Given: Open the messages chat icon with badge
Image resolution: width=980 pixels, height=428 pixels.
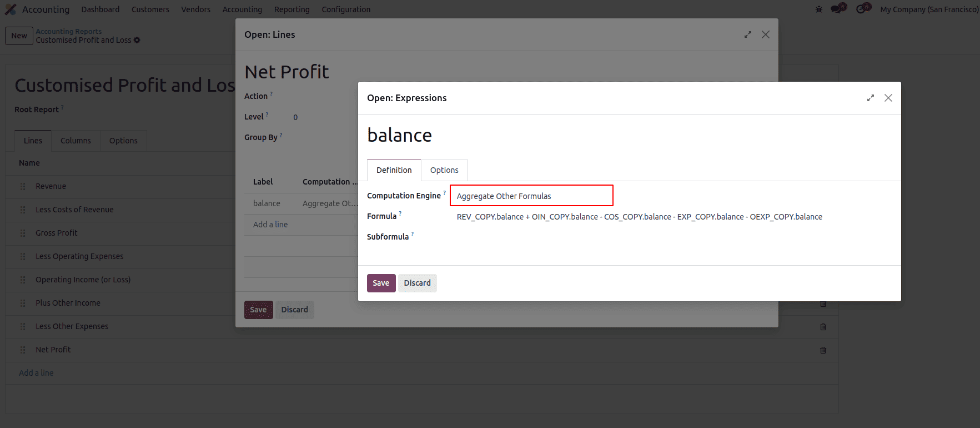Looking at the screenshot, I should (x=838, y=9).
